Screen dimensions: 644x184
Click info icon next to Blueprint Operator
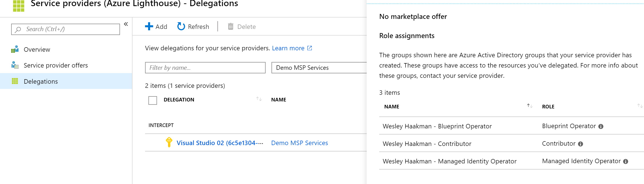click(x=601, y=126)
